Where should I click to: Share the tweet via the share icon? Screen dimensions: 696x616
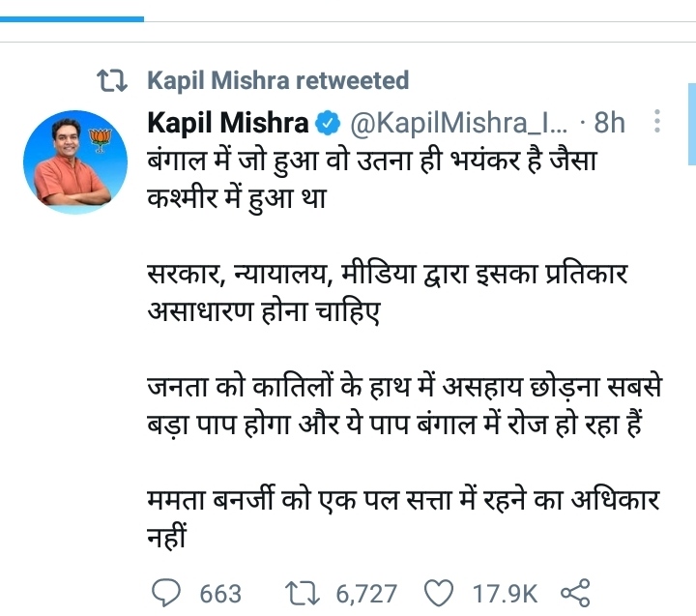(575, 592)
